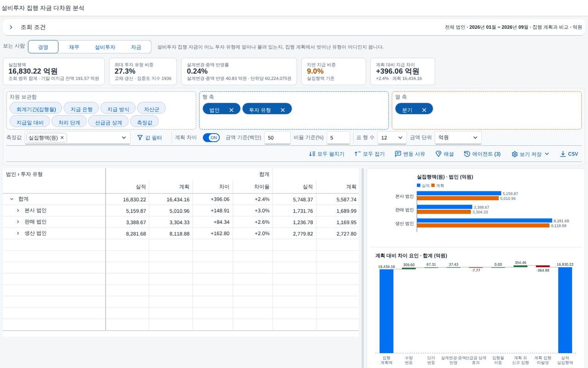
Task: Switch to the 설비투자 viewer tab
Action: (105, 47)
